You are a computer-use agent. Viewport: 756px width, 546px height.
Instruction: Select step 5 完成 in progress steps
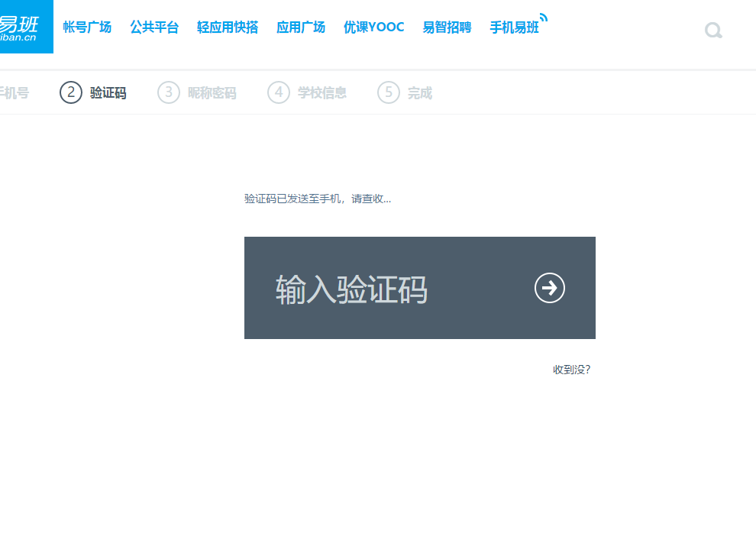coord(405,92)
